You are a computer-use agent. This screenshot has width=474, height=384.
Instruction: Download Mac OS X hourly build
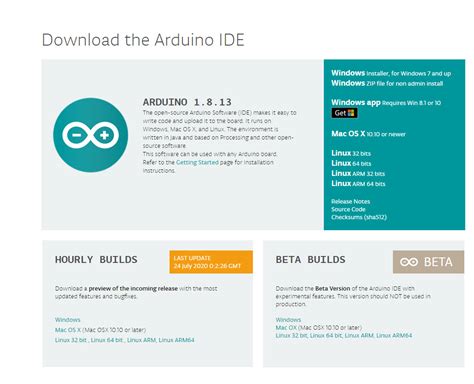[68, 330]
